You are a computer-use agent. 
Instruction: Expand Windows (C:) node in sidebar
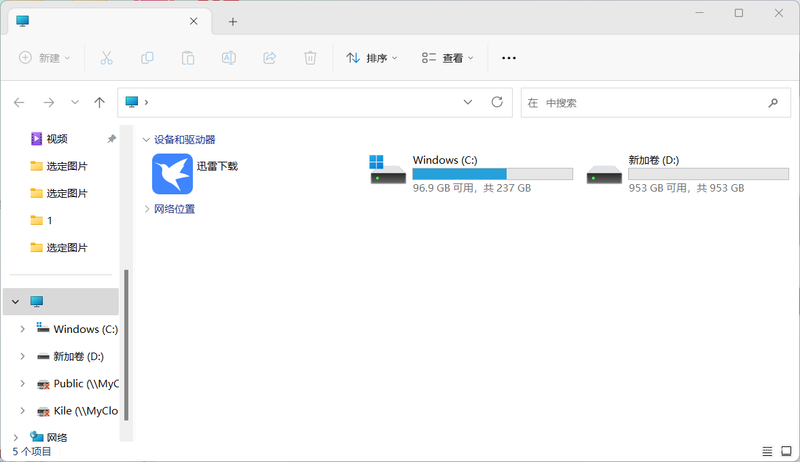[x=22, y=329]
